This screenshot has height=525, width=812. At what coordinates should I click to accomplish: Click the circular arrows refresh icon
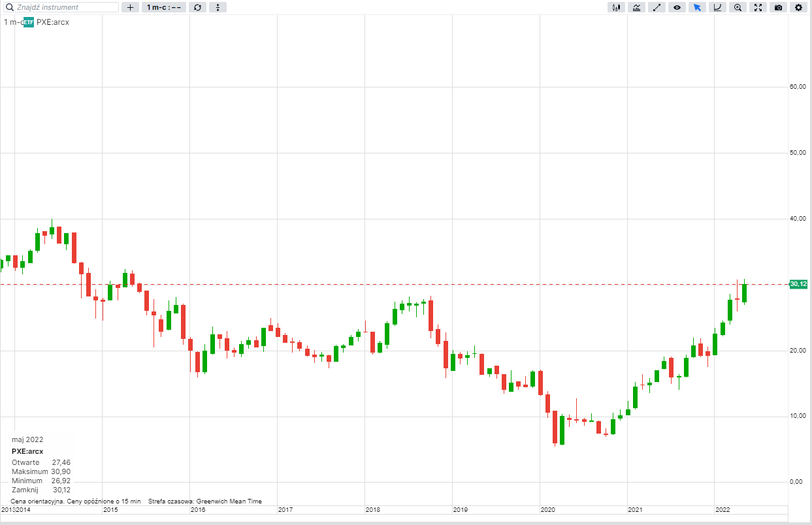(197, 7)
